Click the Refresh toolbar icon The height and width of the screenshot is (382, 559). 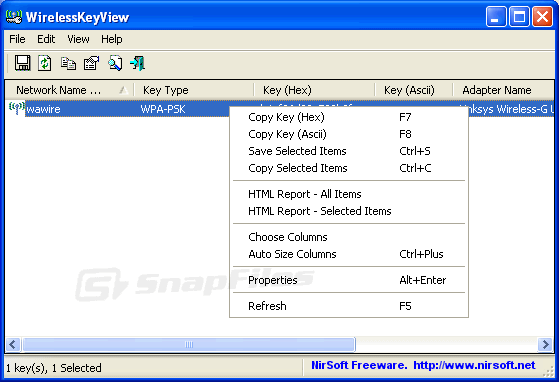click(x=45, y=63)
